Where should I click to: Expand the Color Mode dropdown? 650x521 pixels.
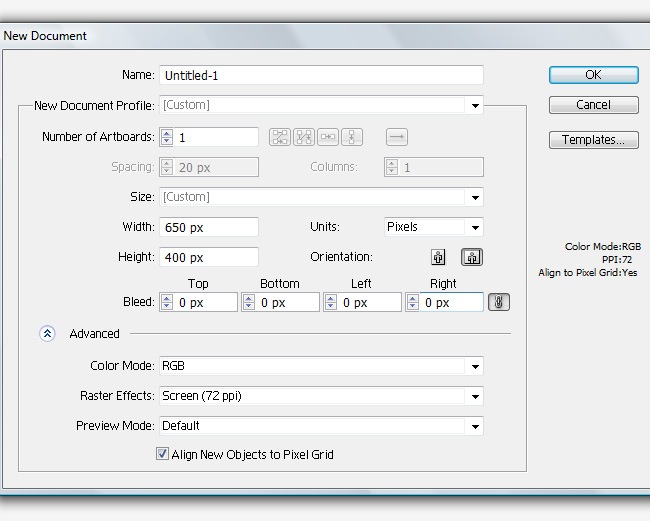(476, 366)
